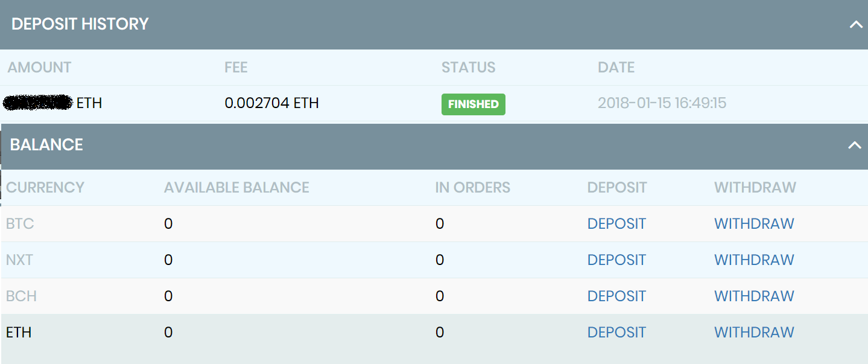The image size is (868, 364).
Task: Click the WITHDRAW column header in Balance table
Action: point(755,188)
